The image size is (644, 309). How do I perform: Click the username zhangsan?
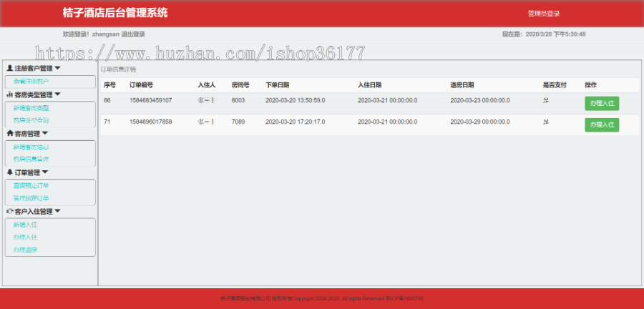tap(106, 34)
